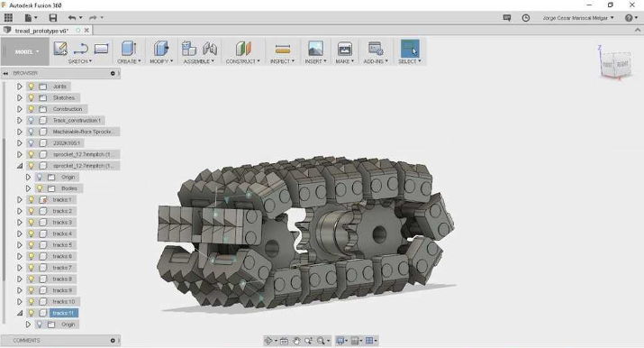Click the Zoom window icon
Image resolution: width=644 pixels, height=348 pixels.
pos(308,341)
